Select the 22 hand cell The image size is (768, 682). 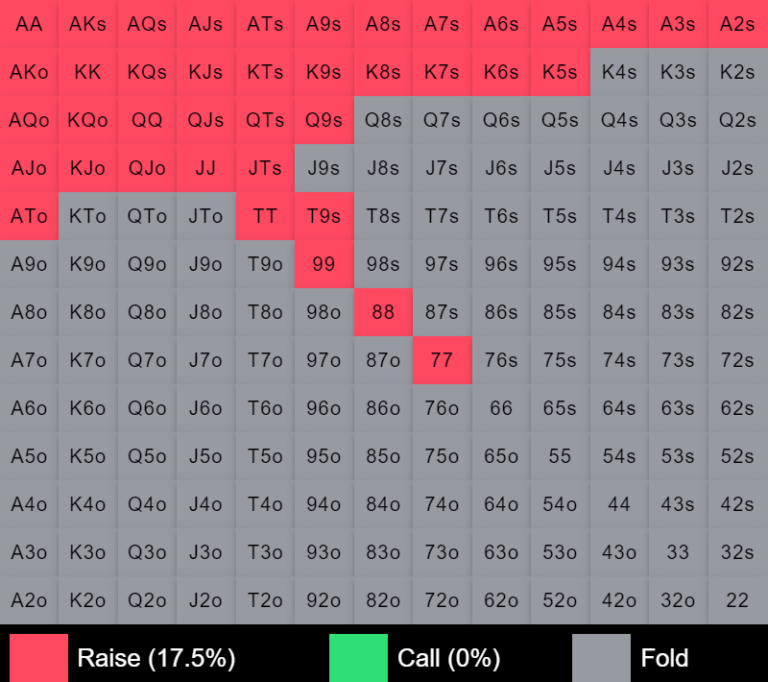point(738,600)
